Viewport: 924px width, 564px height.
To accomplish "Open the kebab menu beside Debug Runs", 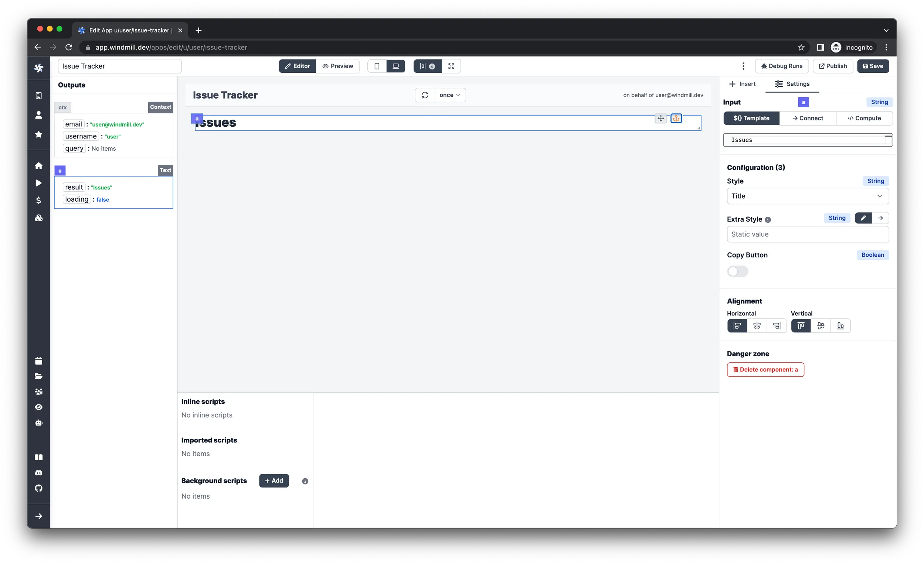I will tap(744, 66).
